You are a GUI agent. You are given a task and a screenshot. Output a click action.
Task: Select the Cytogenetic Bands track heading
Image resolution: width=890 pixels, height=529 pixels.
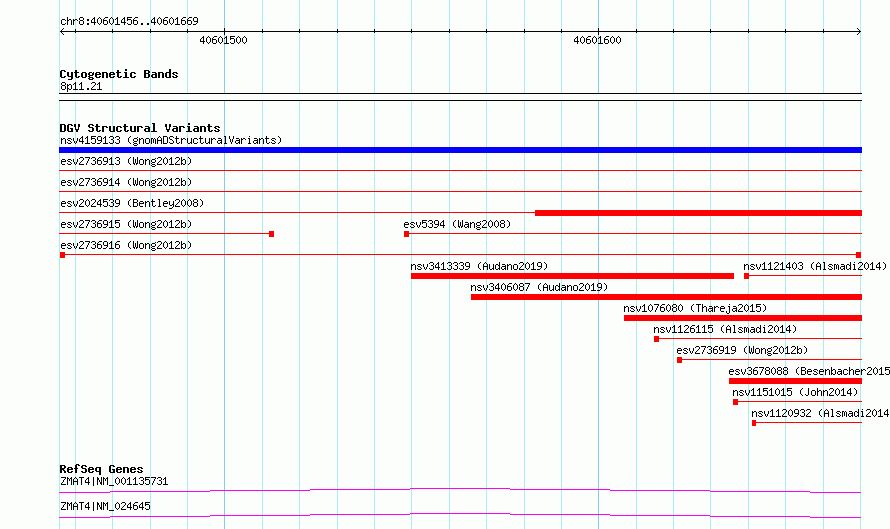pos(119,74)
